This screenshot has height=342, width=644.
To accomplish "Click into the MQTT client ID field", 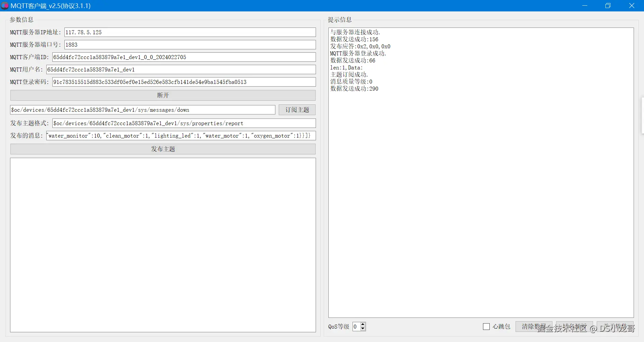I will 184,57.
